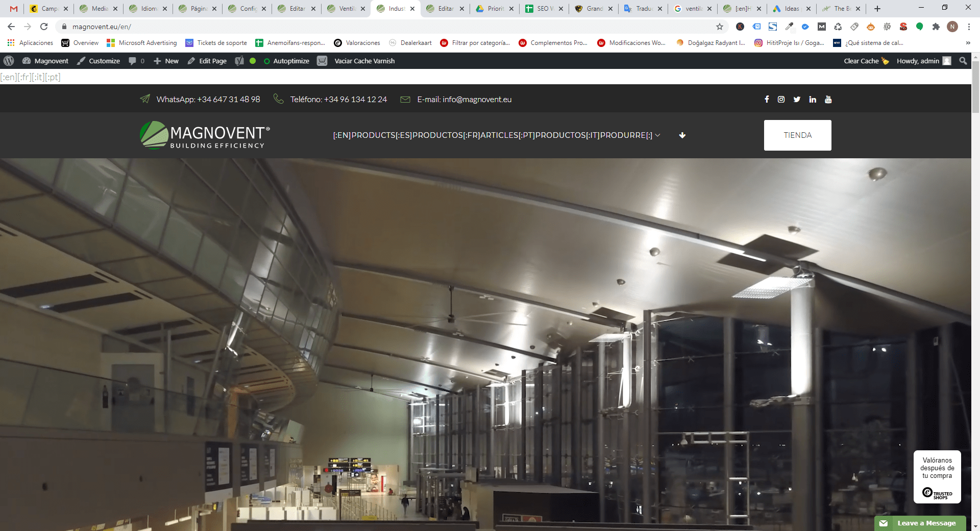Viewport: 980px width, 531px height.
Task: Open a new browser tab with plus
Action: click(x=877, y=9)
